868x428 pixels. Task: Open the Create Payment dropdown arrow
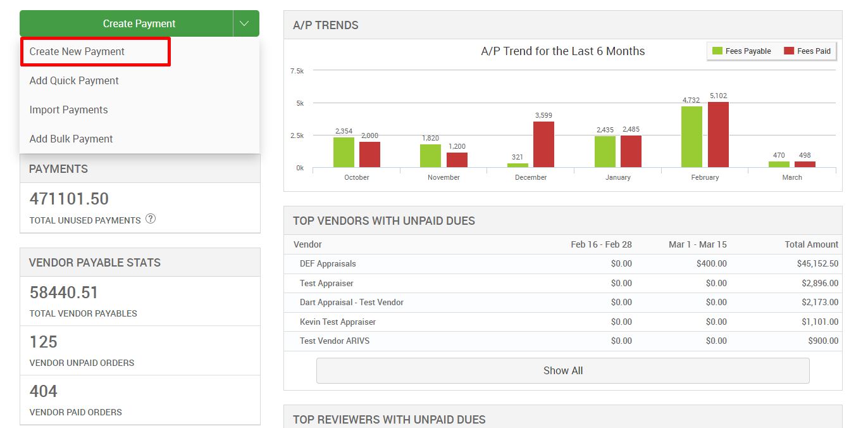pos(245,23)
